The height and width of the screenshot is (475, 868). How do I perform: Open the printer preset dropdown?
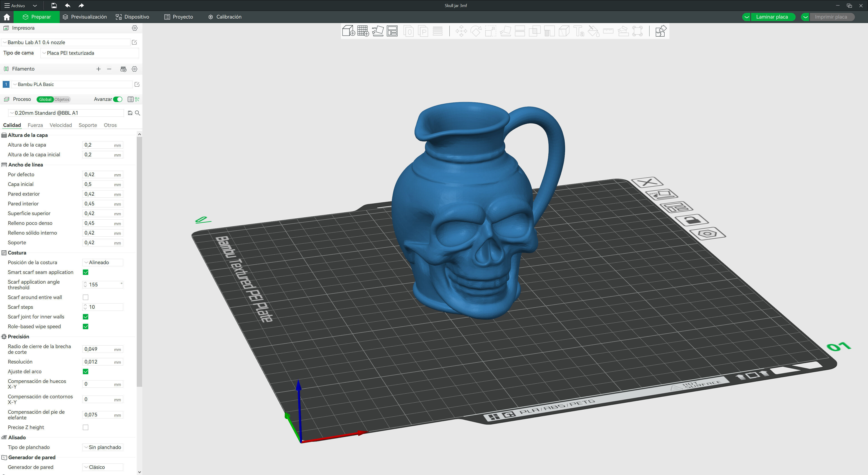[x=66, y=43]
